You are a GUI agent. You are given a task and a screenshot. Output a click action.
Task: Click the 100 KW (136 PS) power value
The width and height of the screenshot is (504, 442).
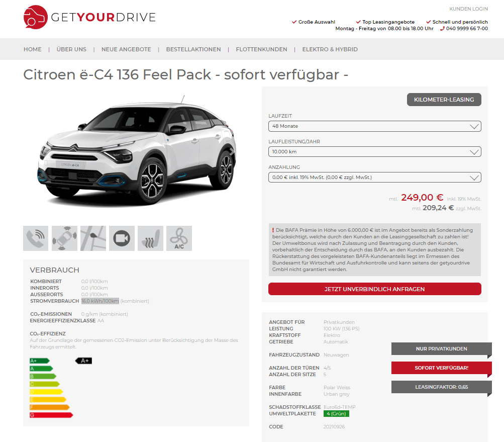(x=341, y=329)
